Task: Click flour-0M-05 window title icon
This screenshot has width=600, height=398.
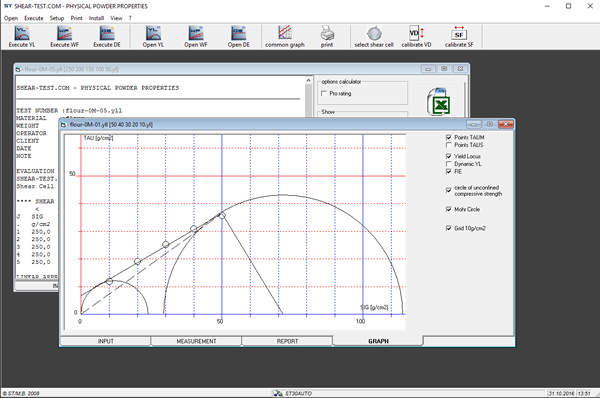Action: (x=18, y=69)
